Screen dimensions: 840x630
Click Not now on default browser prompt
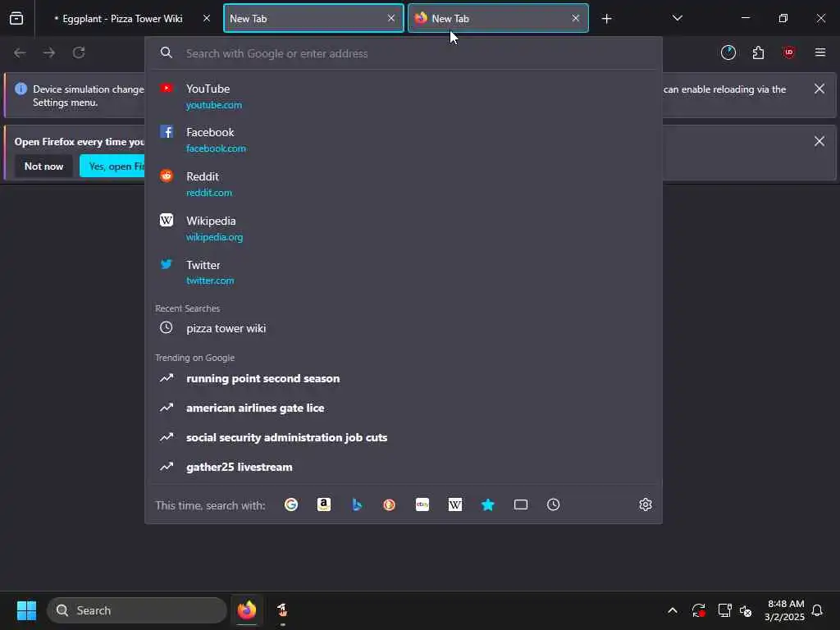pos(44,166)
